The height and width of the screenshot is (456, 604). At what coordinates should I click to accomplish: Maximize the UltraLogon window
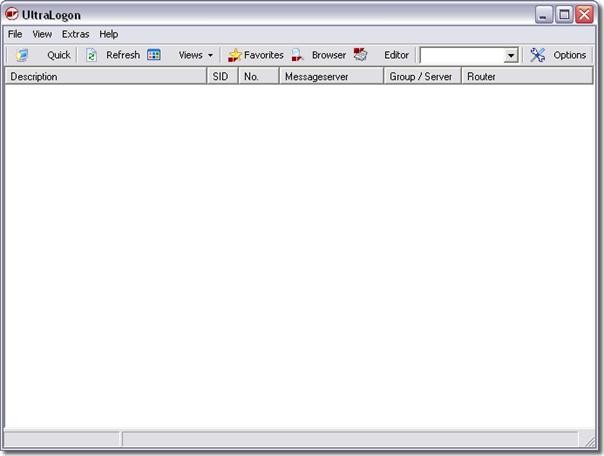tap(564, 15)
